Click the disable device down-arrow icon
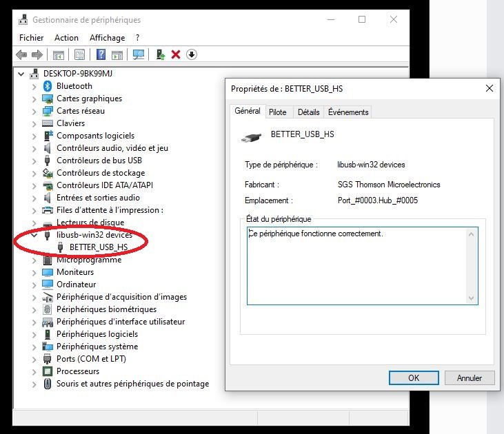 [x=192, y=54]
